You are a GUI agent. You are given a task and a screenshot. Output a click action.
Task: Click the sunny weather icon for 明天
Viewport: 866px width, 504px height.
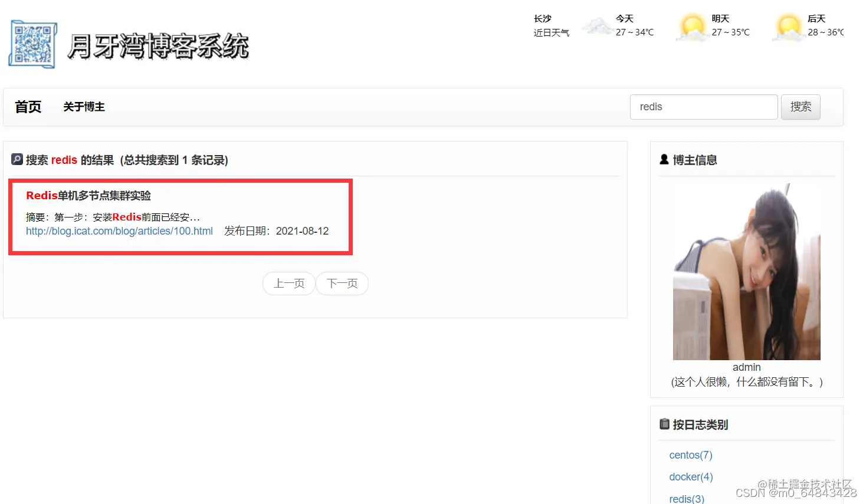pos(692,27)
